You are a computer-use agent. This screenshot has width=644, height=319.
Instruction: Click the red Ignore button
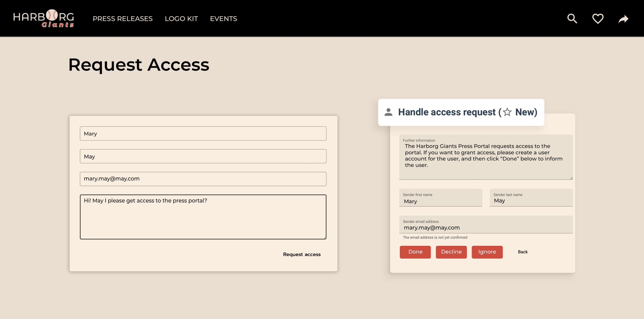[x=487, y=252]
